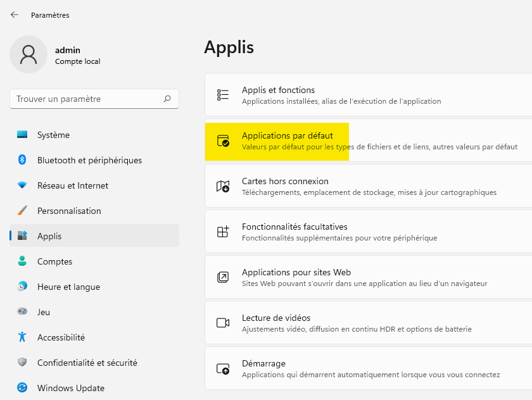Select Réseau et Internet section
Screen dimensions: 532x400
tap(72, 185)
